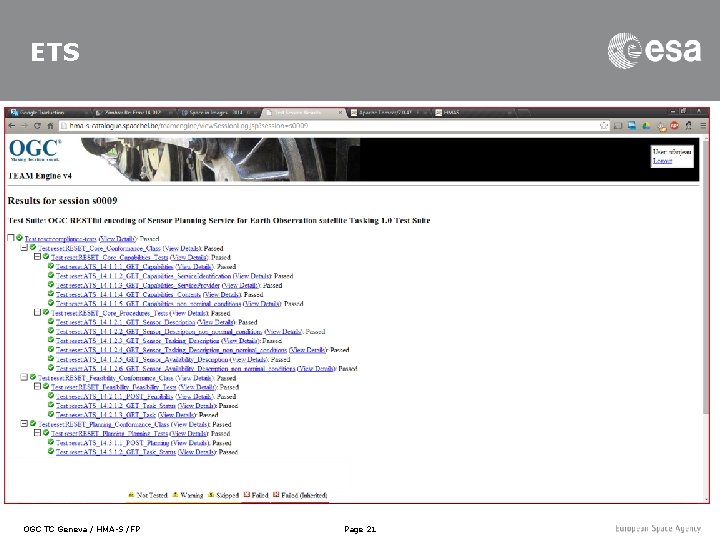
Task: View Details for RESET_Core_Procedures_Tests
Action: tap(189, 313)
